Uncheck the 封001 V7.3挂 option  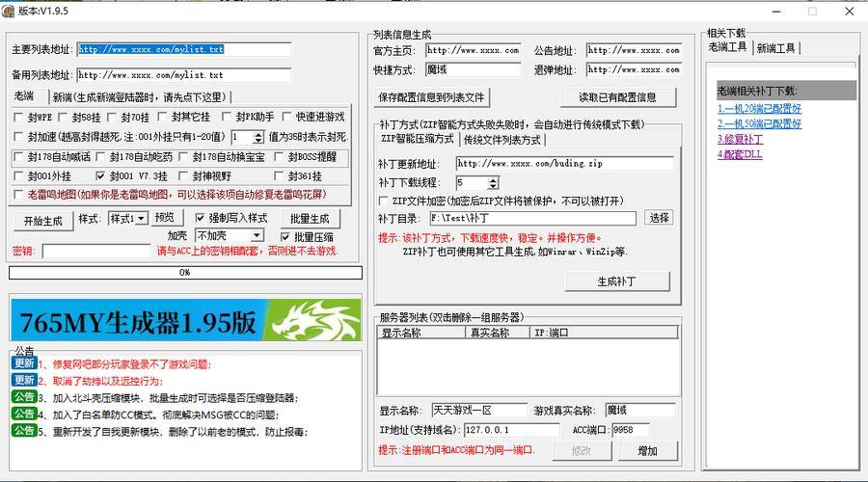point(101,176)
